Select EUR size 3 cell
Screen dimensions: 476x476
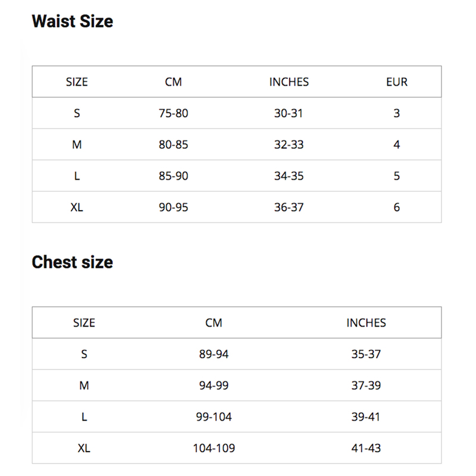coord(397,113)
